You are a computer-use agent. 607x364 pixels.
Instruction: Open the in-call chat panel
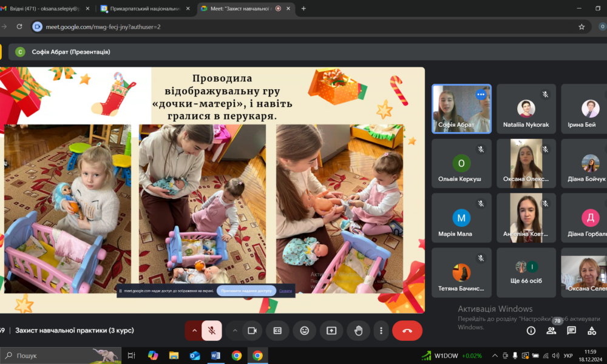[x=571, y=331]
